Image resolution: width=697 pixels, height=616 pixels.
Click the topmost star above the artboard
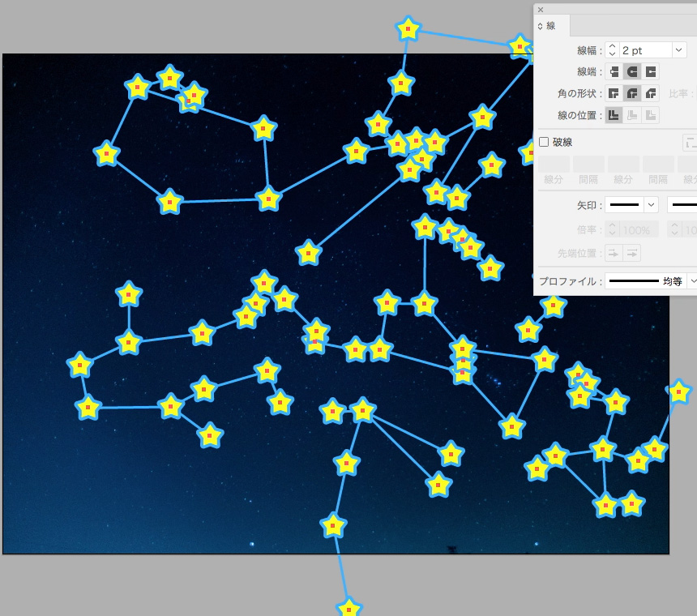click(x=408, y=29)
